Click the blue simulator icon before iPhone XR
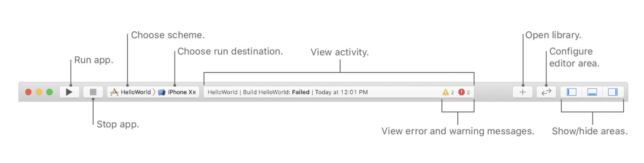Image resolution: width=644 pixels, height=163 pixels. coord(162,92)
